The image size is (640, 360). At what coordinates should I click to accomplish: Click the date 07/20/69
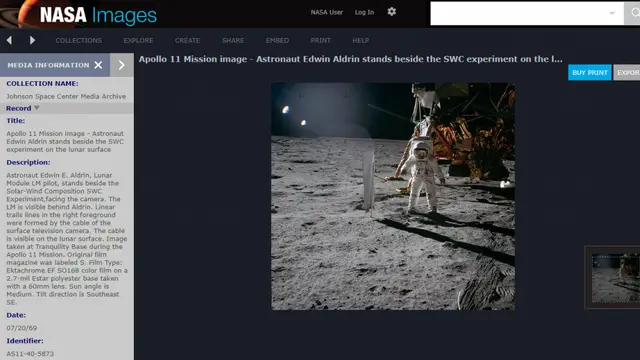[x=22, y=328]
